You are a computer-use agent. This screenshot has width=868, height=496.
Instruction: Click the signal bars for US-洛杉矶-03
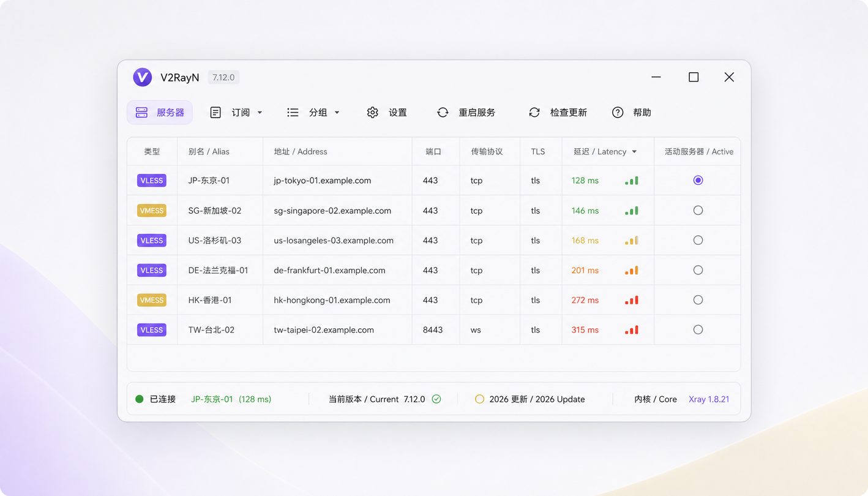tap(632, 241)
